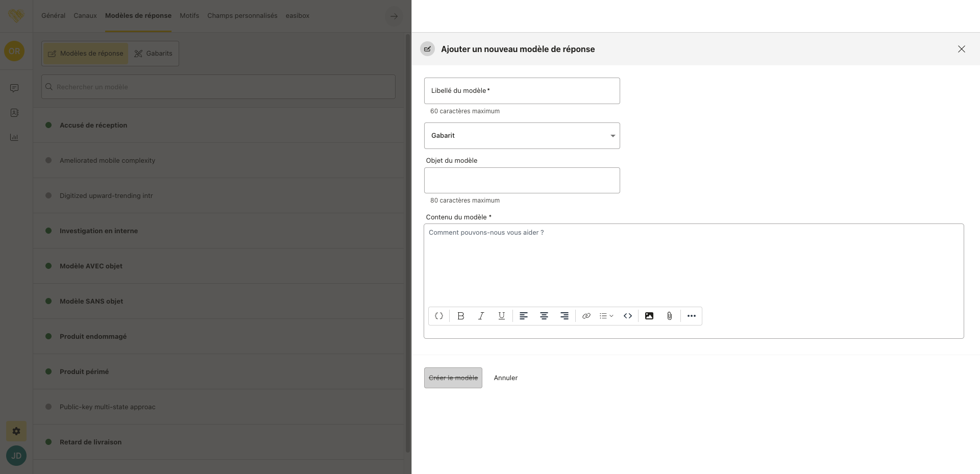Attach a file with paperclip icon
This screenshot has width=980, height=474.
[x=669, y=316]
